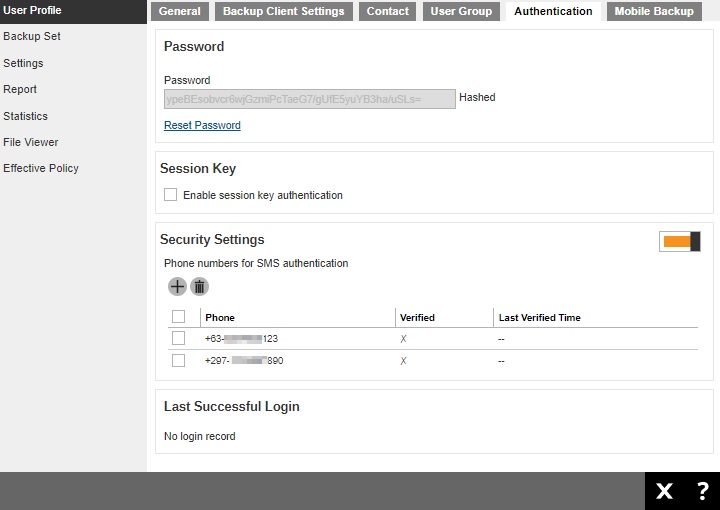This screenshot has height=510, width=720.
Task: Toggle the Security Settings switch
Action: pos(680,241)
